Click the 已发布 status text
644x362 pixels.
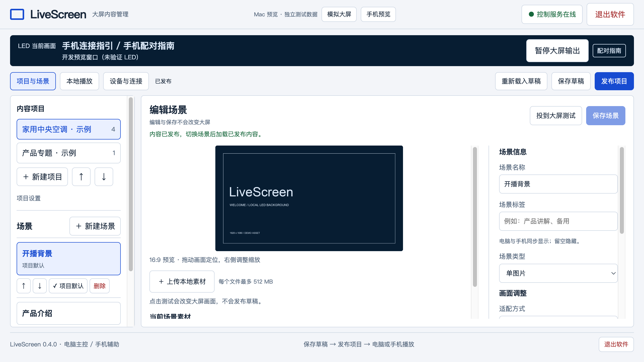(x=163, y=81)
